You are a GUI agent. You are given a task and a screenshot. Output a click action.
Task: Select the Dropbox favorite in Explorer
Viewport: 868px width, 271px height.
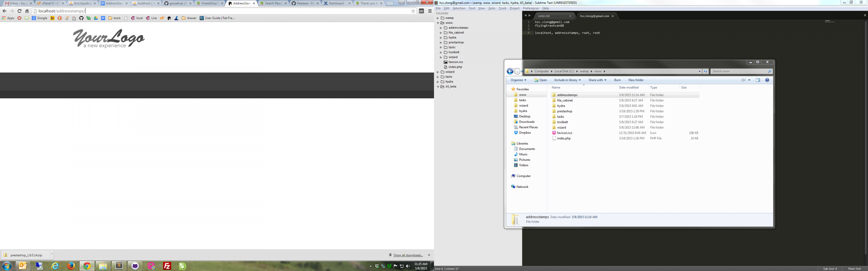point(522,133)
